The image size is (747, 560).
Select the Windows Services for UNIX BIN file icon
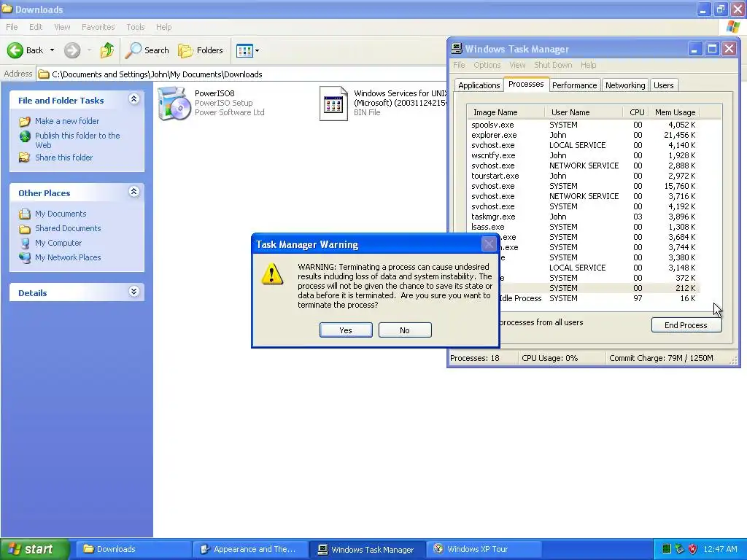tap(333, 104)
